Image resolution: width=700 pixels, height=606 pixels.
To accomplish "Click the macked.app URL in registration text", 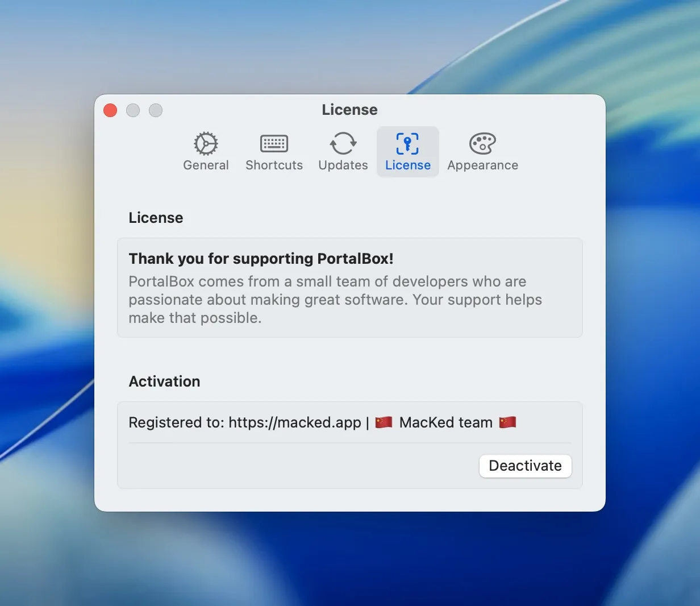I will (x=294, y=422).
